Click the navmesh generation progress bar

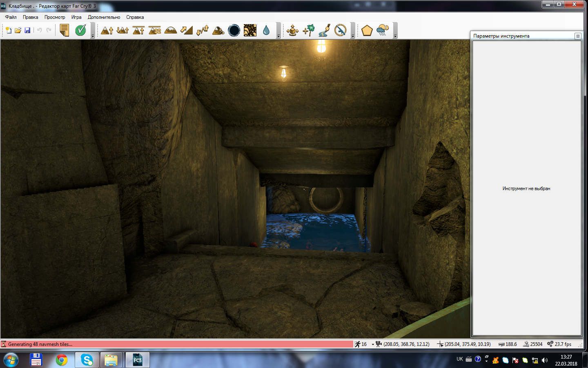[x=177, y=344]
